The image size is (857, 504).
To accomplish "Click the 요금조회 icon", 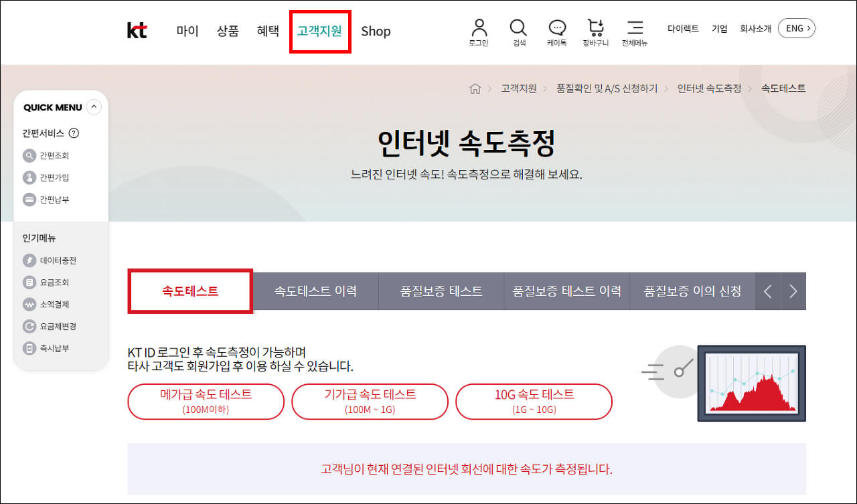I will [29, 282].
